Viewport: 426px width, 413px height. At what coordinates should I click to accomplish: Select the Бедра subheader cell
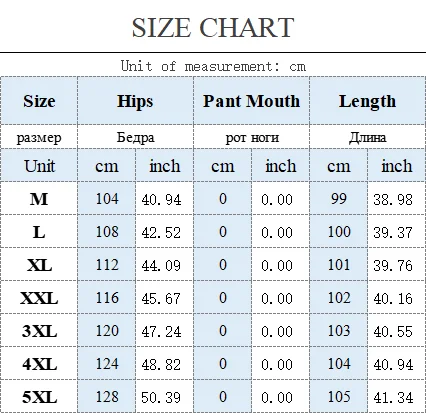(x=135, y=137)
